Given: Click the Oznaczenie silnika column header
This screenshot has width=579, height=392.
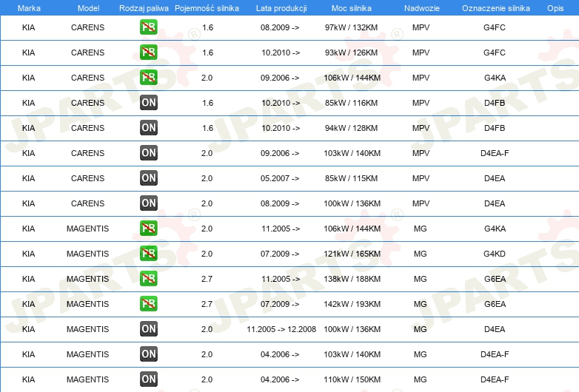Looking at the screenshot, I should (x=495, y=8).
